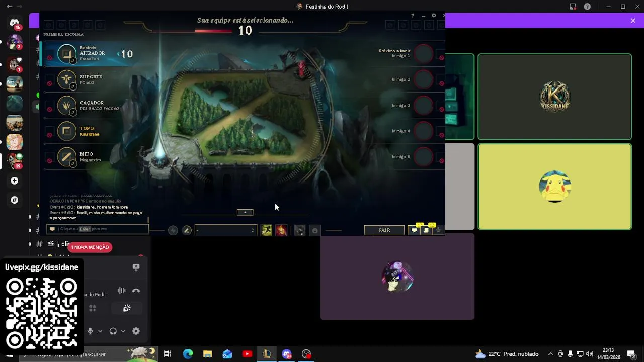Image resolution: width=644 pixels, height=362 pixels.
Task: Select Topo role icon for Kissidane
Action: (x=66, y=131)
